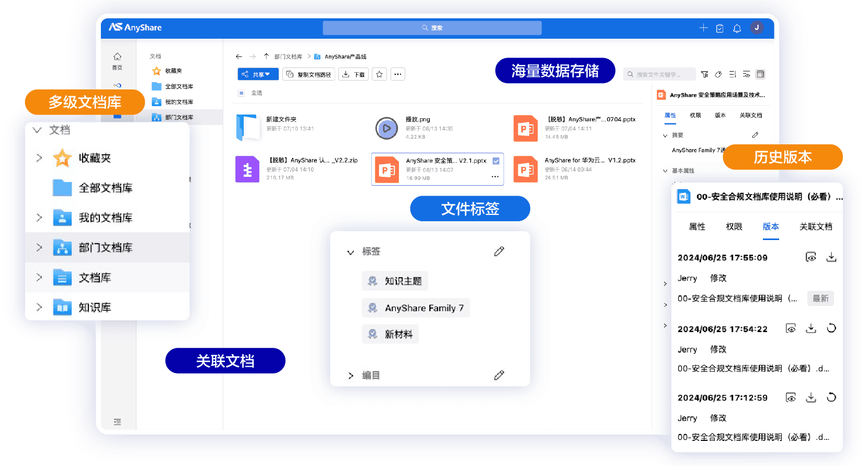Open notifications bell icon
The image size is (868, 466).
pyautogui.click(x=737, y=28)
